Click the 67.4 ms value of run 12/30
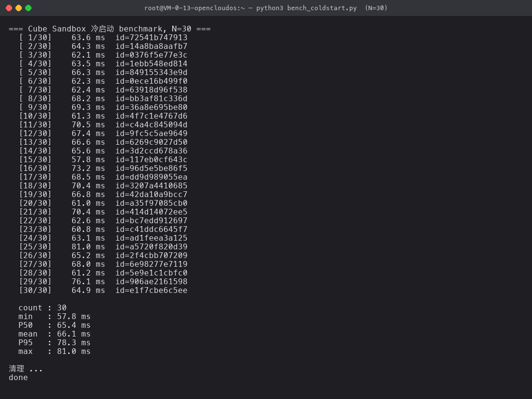This screenshot has width=532, height=399. (x=88, y=134)
